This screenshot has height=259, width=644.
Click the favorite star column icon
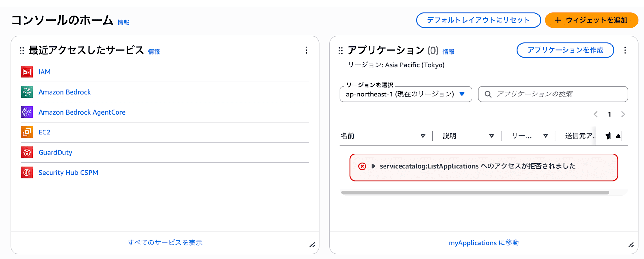coord(608,136)
